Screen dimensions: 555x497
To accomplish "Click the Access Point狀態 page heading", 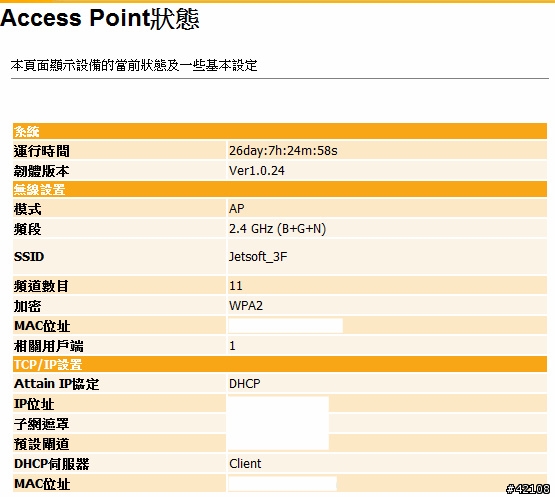I will point(100,18).
